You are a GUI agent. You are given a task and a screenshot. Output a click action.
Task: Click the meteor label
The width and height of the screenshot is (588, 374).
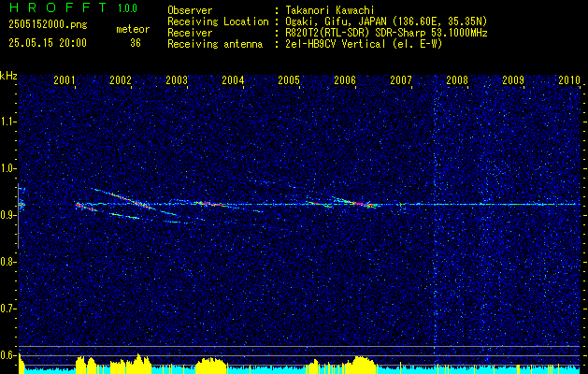point(133,29)
